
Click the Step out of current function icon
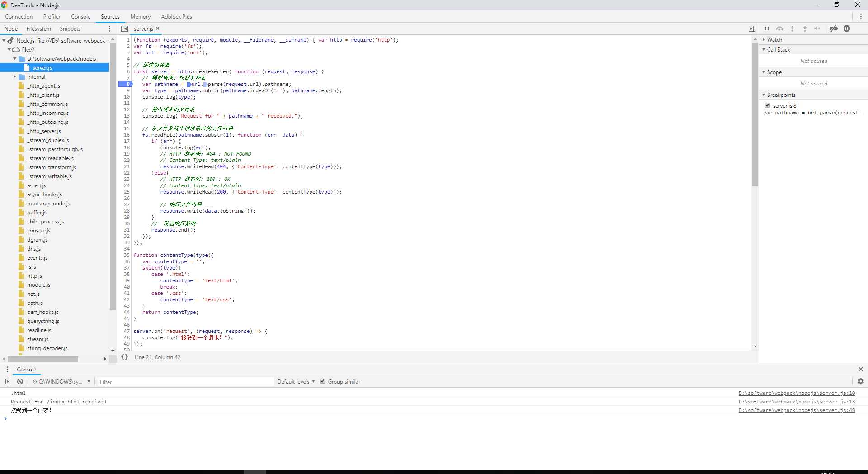pyautogui.click(x=805, y=28)
